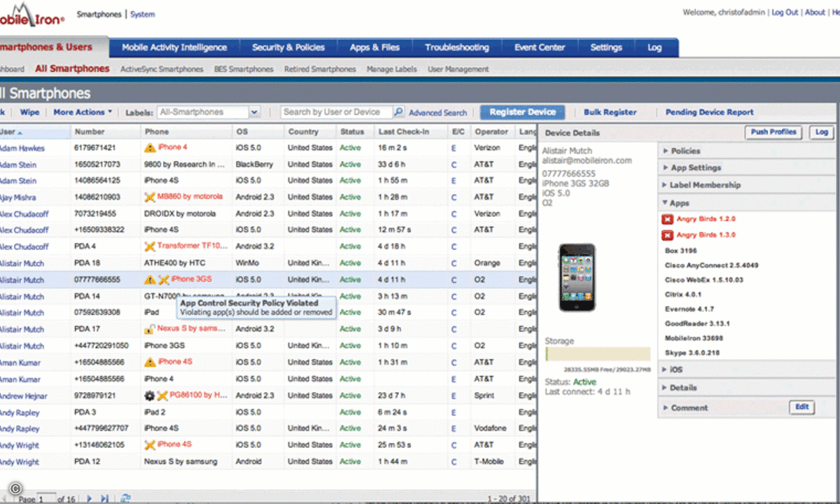Click iPhone picture in Device Details
This screenshot has width=840, height=504.
577,278
